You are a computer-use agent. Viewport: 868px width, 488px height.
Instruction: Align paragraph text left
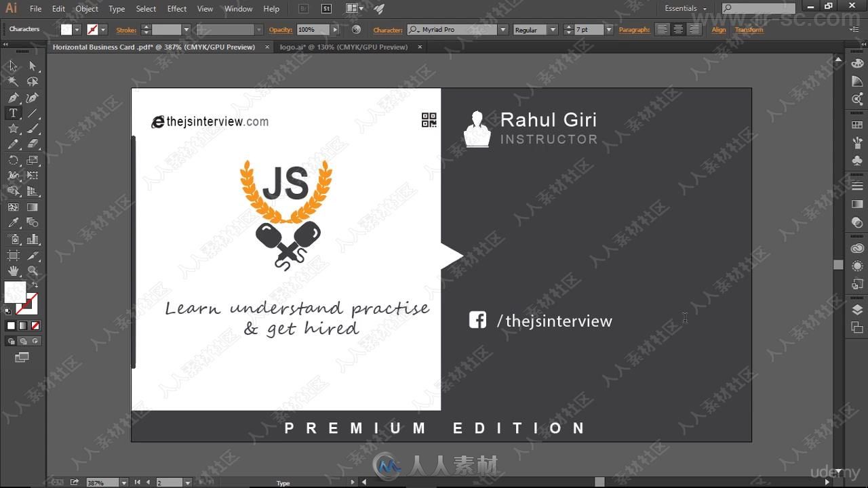point(662,30)
